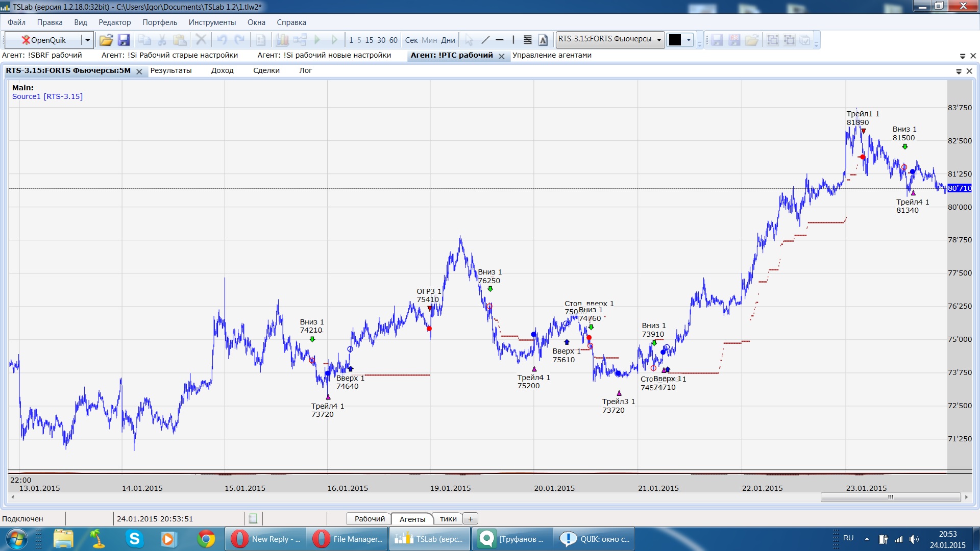Switch to the Сделки tab

click(x=266, y=70)
